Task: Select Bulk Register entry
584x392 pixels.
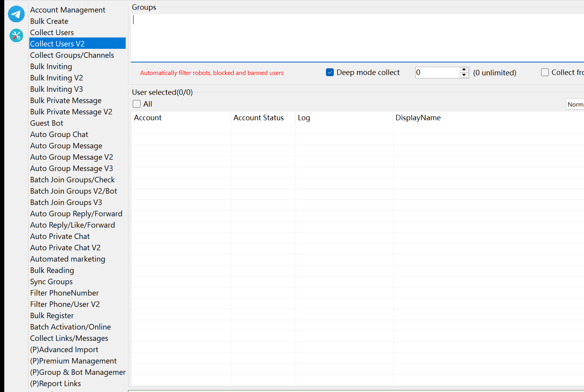Action: 52,315
